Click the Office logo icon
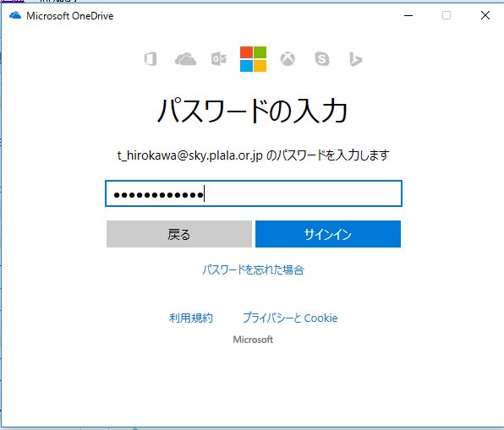Screen dimensions: 504x430 point(151,59)
